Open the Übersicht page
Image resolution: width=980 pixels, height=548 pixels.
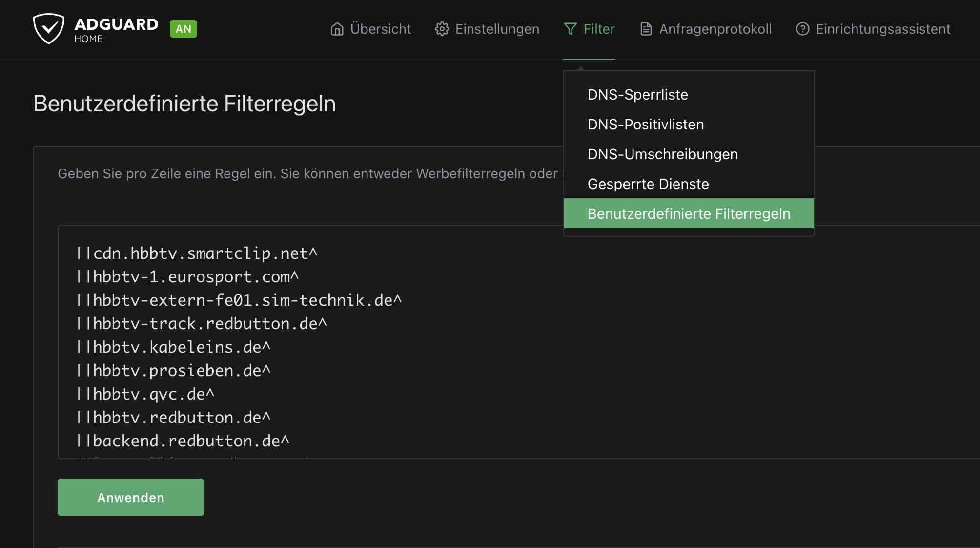371,29
